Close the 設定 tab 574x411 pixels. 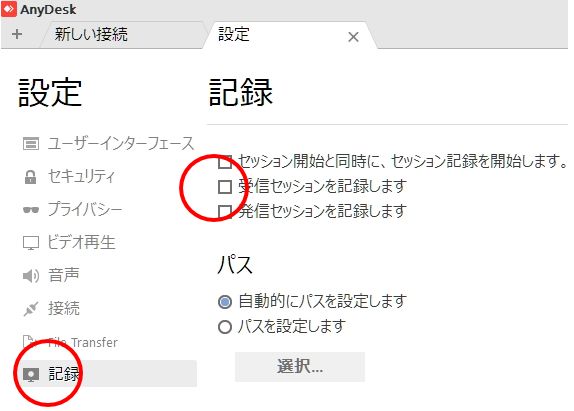point(353,37)
